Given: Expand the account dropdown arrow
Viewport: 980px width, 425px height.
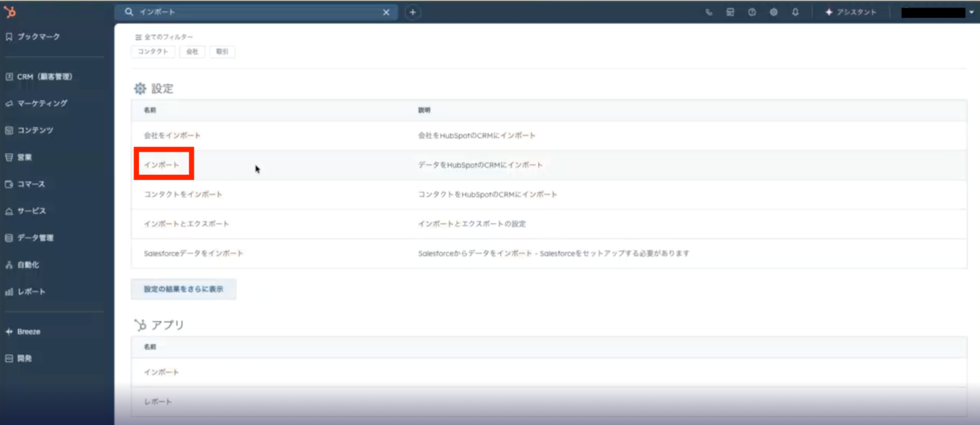Looking at the screenshot, I should pos(971,12).
